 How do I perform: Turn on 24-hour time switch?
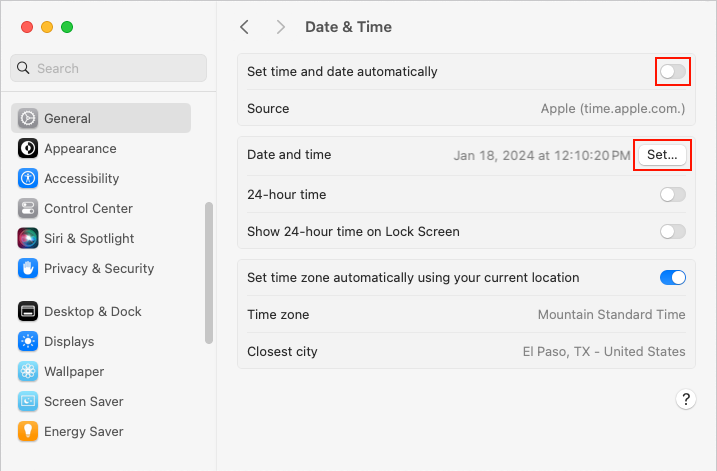coord(672,195)
